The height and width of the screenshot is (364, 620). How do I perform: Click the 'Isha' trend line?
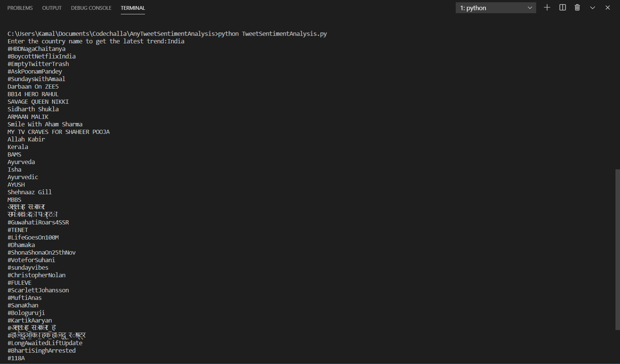click(14, 169)
